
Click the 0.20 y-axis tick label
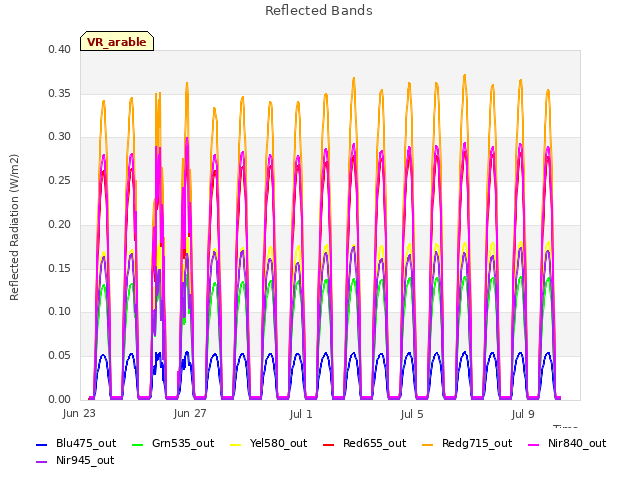click(60, 224)
